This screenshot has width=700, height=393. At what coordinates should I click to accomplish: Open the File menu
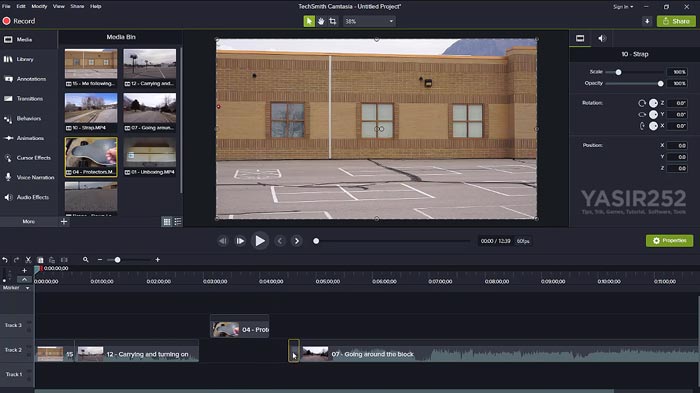point(6,6)
